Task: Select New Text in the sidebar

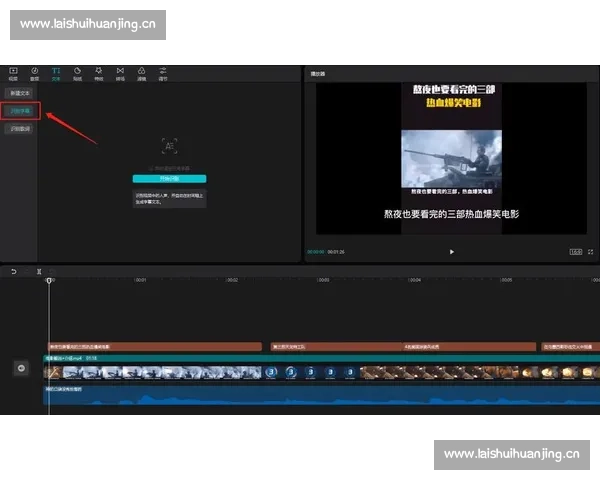Action: click(20, 93)
